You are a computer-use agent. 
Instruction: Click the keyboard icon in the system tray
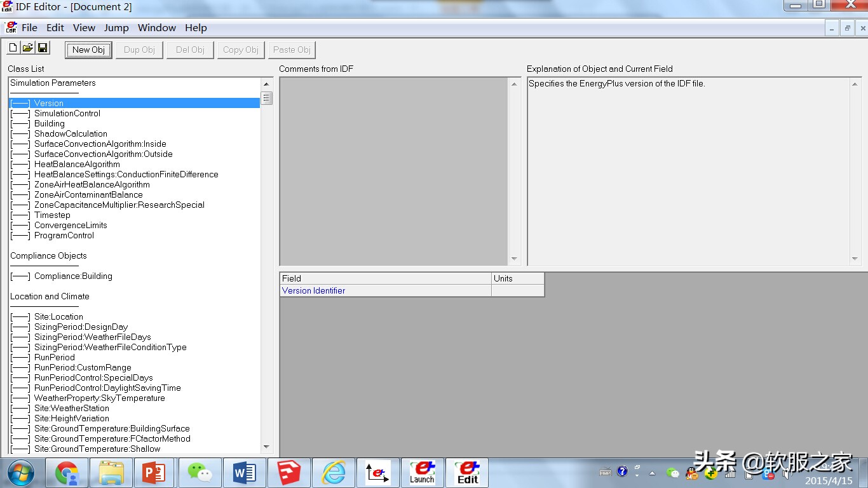[x=606, y=472]
